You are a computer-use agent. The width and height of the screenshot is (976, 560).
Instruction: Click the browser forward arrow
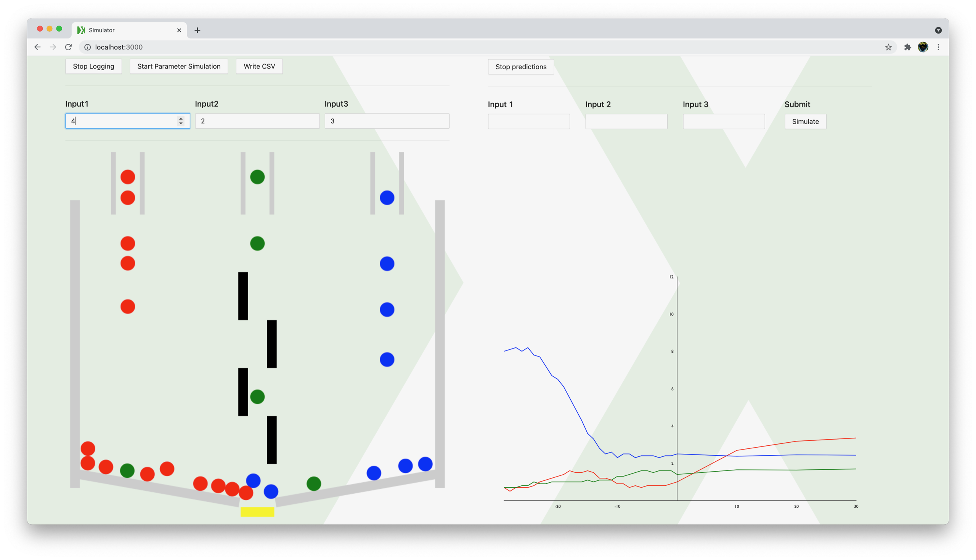coord(53,47)
